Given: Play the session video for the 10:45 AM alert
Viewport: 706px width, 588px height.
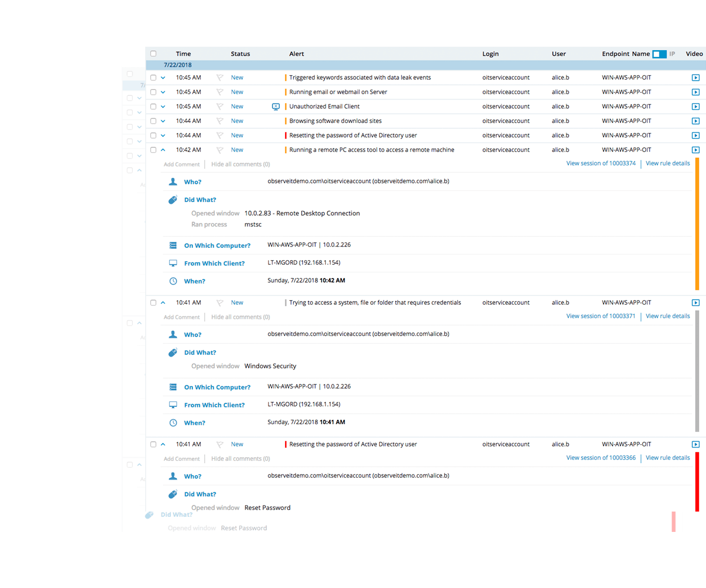Looking at the screenshot, I should click(695, 77).
